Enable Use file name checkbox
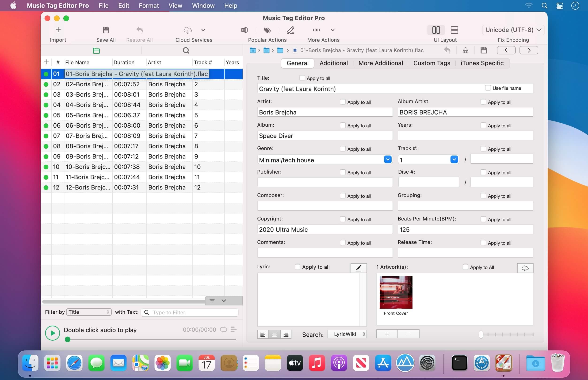The width and height of the screenshot is (588, 380). (488, 88)
